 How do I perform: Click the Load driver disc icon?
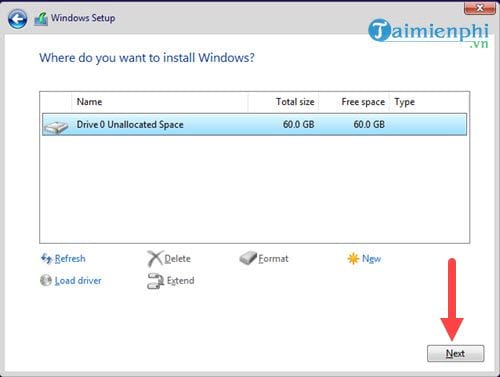[46, 280]
